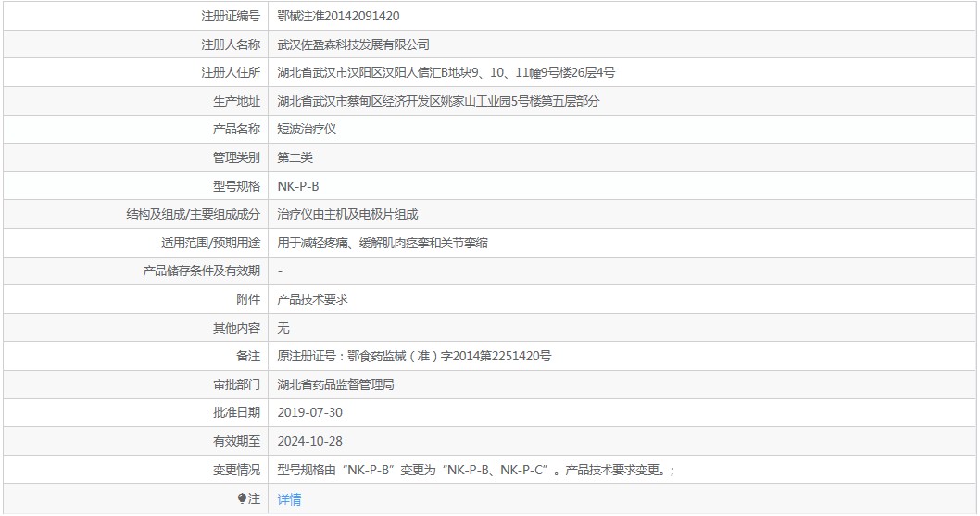Click the 有效期至 label
The image size is (980, 516).
click(x=236, y=441)
